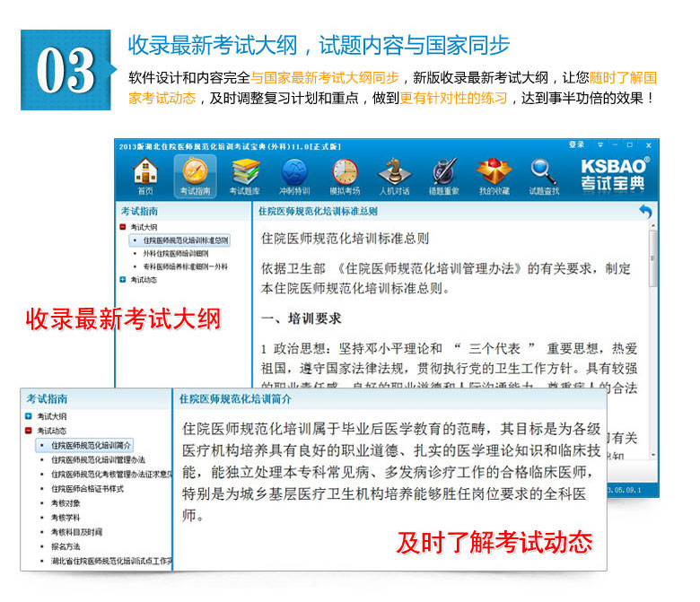Open the 错题重做 inkwell icon
The image size is (700, 602).
[443, 176]
